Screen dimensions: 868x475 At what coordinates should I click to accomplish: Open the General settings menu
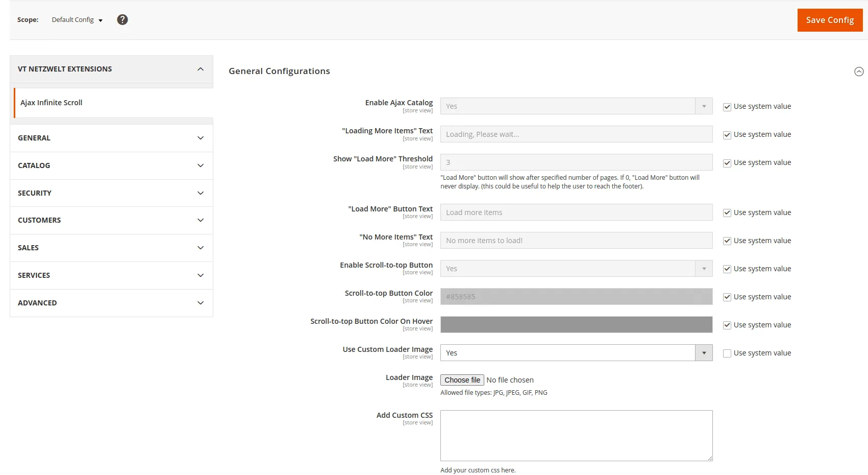pos(111,138)
